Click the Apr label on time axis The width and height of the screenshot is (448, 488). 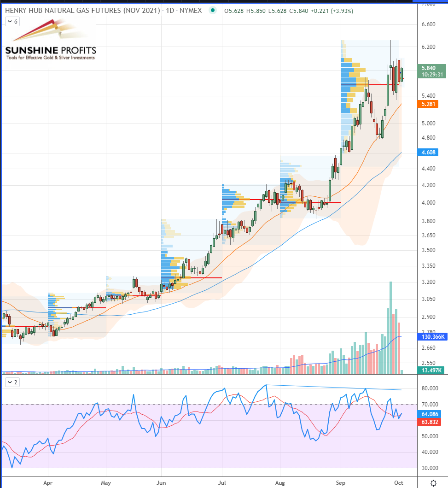tap(48, 483)
